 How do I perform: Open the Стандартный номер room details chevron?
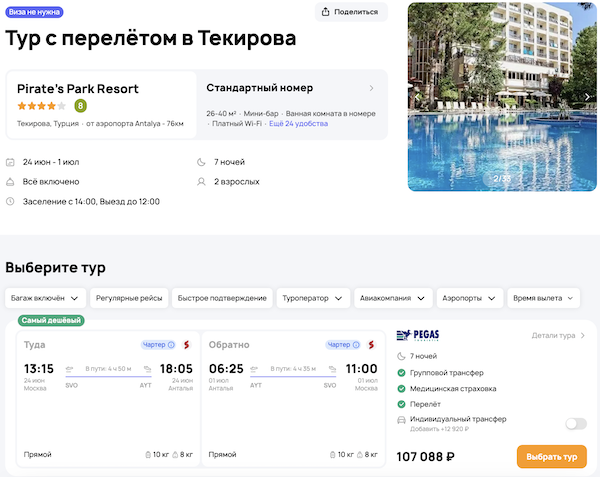click(372, 88)
